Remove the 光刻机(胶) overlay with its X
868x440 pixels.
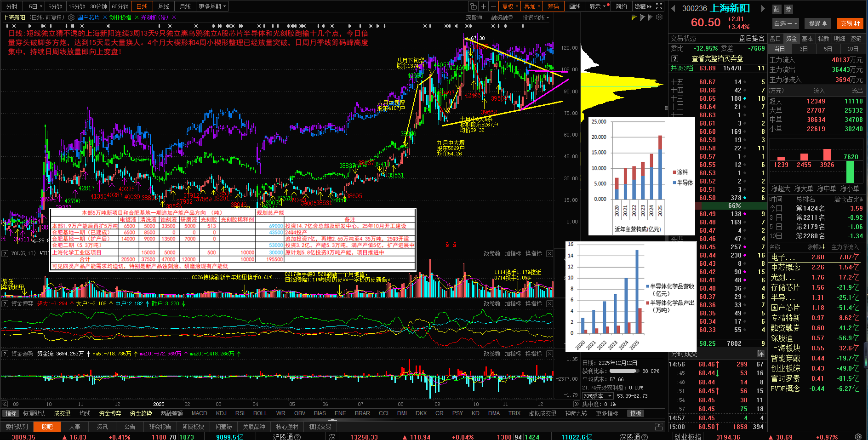coord(174,17)
